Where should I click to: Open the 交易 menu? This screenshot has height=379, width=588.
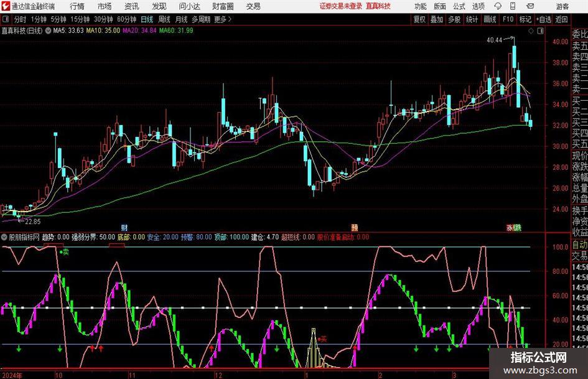point(253,6)
